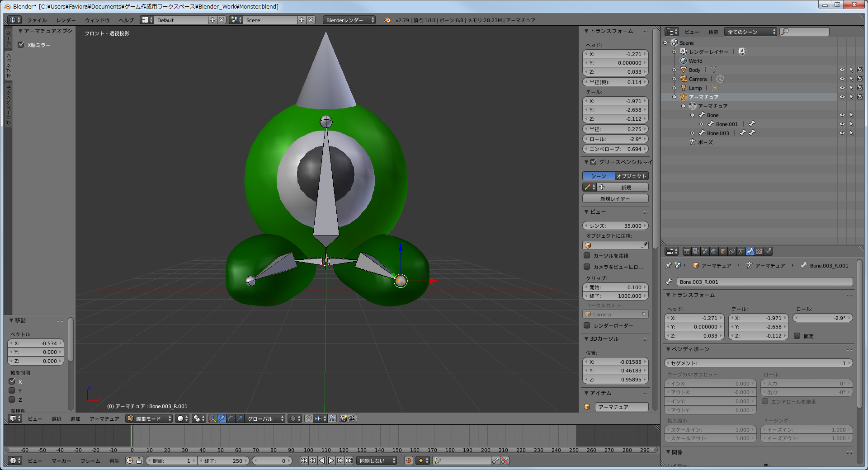This screenshot has width=868, height=470.
Task: Toggle the snap magnet icon in 3D header
Action: 308,418
